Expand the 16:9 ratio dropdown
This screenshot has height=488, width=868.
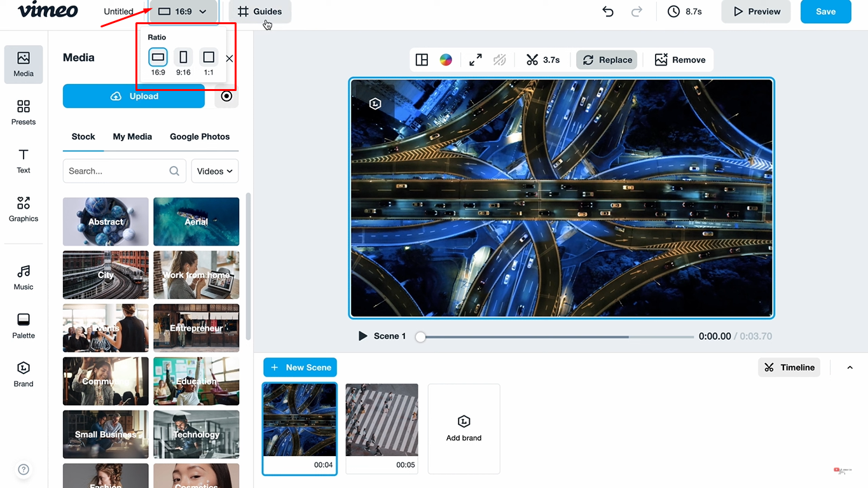pyautogui.click(x=183, y=11)
